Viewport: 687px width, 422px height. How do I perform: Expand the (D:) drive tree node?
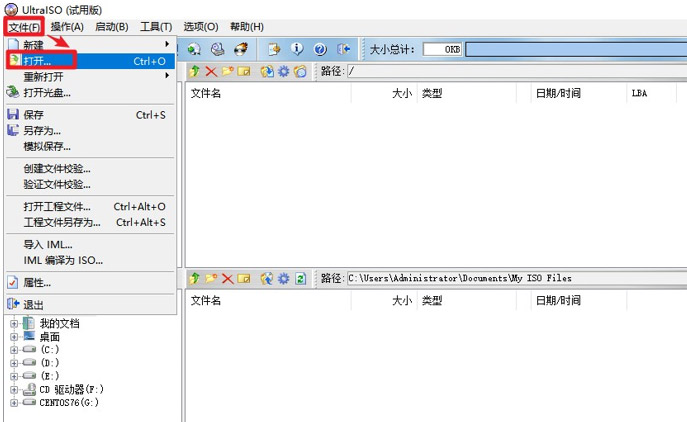[14, 363]
